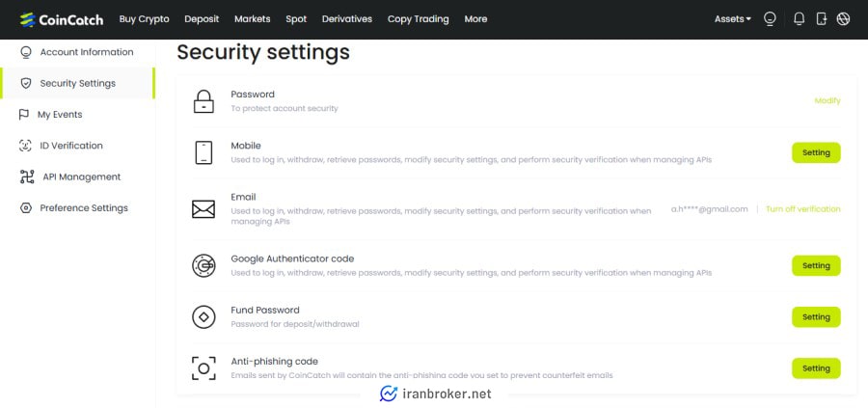The width and height of the screenshot is (868, 408).
Task: Click the padlock Password icon
Action: pos(203,101)
